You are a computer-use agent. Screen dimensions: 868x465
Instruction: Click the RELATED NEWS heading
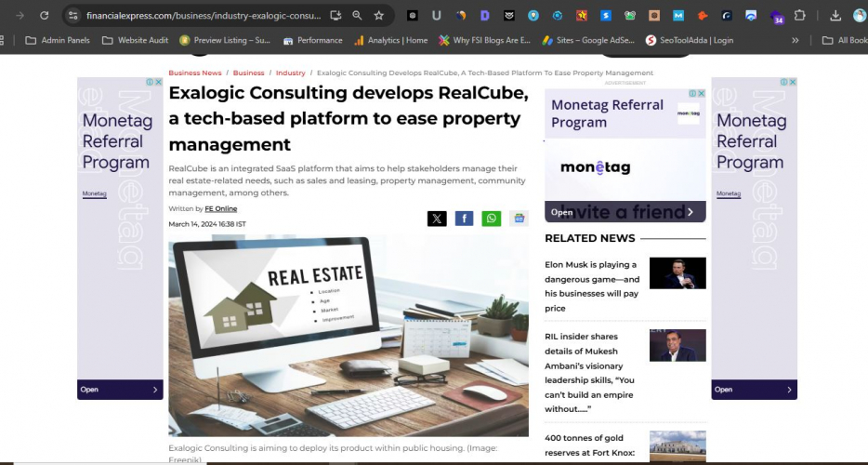pos(589,238)
